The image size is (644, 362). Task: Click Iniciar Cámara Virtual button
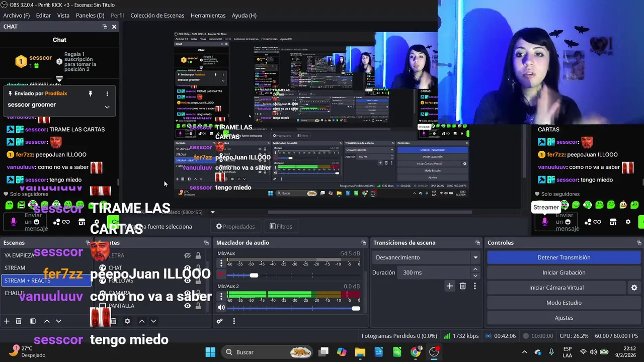556,288
